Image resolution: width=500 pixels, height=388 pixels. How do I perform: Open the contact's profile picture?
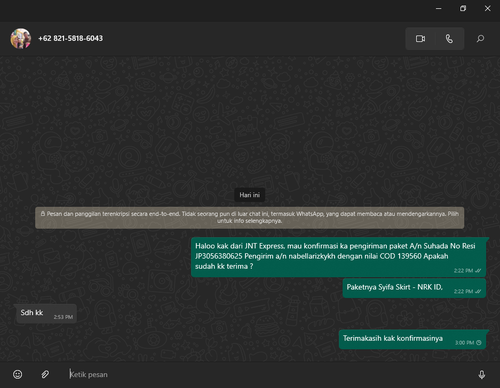click(x=21, y=38)
